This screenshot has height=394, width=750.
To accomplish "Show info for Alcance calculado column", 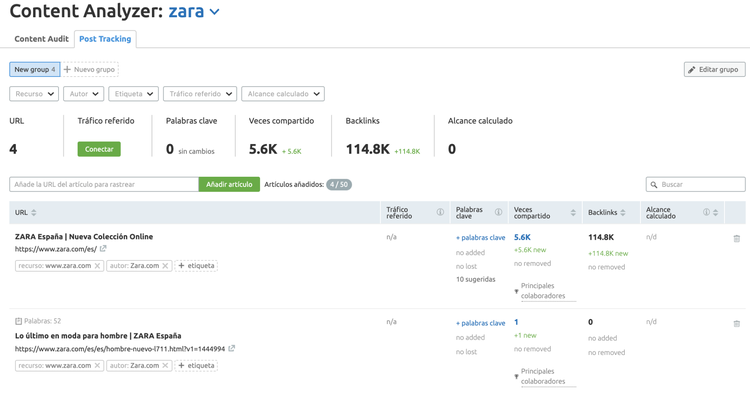I will click(x=706, y=212).
